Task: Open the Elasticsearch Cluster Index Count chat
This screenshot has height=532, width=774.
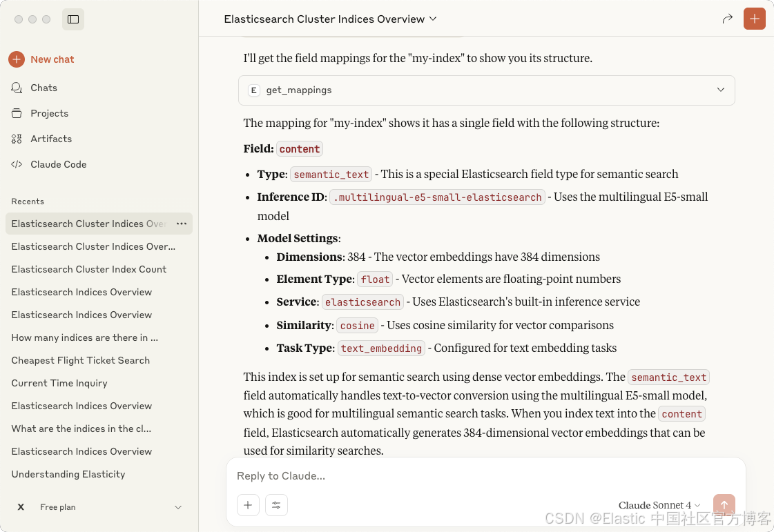Action: click(x=89, y=270)
